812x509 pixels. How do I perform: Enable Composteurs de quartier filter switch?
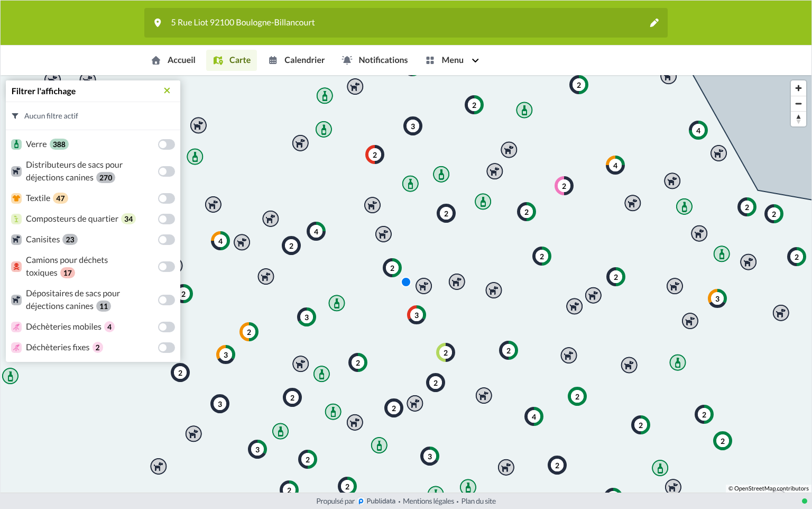click(167, 219)
